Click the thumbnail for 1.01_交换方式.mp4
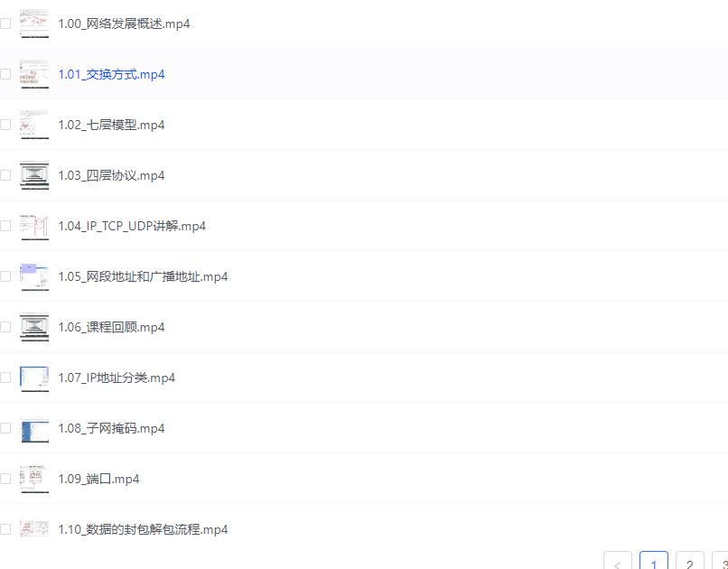Screen dimensions: 728x569 [x=33, y=74]
